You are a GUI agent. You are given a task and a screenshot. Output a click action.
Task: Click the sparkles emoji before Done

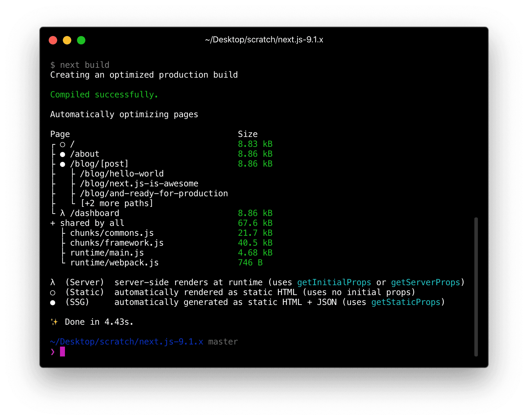(x=54, y=322)
